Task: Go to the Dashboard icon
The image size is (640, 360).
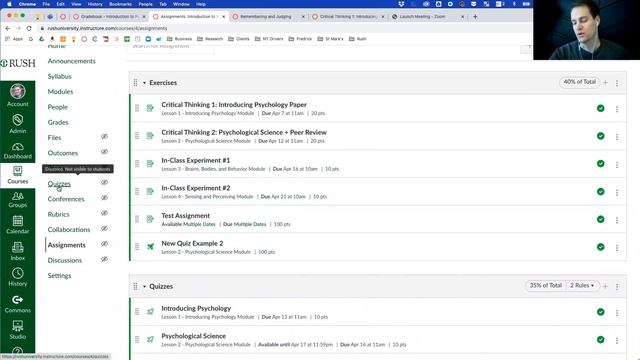Action: point(18,151)
